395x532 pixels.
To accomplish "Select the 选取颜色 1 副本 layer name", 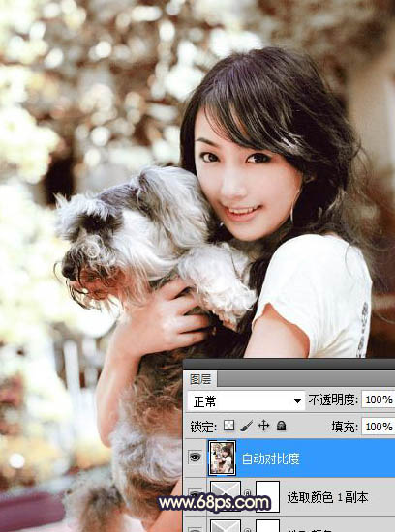I will (x=327, y=497).
